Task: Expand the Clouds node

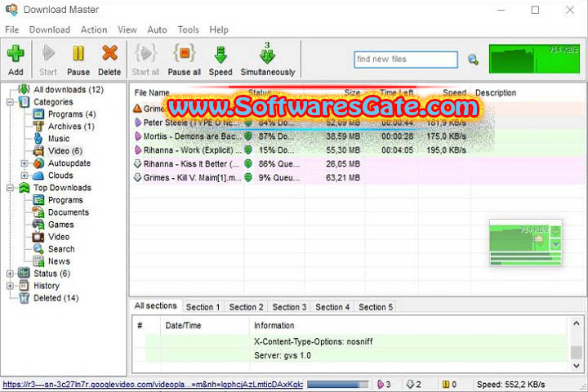Action: pos(24,176)
